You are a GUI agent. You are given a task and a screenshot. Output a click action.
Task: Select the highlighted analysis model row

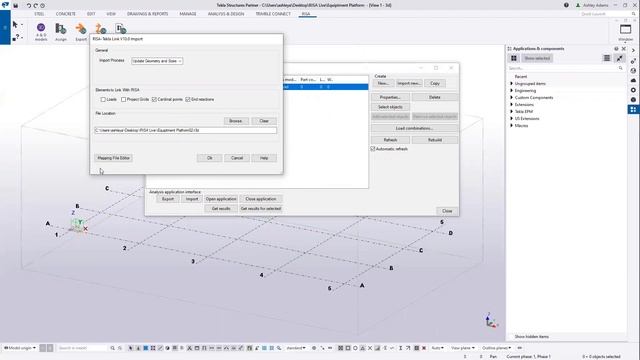coord(325,87)
